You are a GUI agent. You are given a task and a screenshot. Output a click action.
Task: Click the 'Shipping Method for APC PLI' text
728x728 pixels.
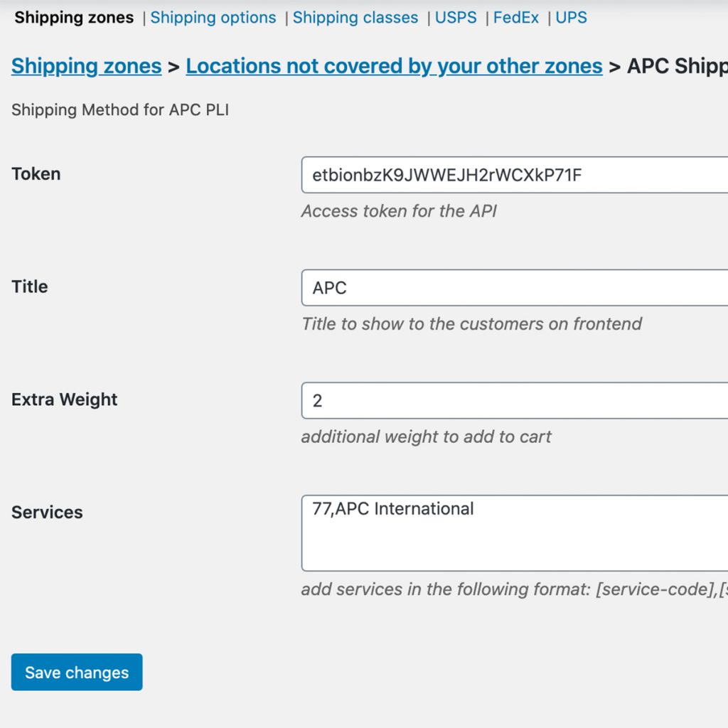pyautogui.click(x=120, y=110)
